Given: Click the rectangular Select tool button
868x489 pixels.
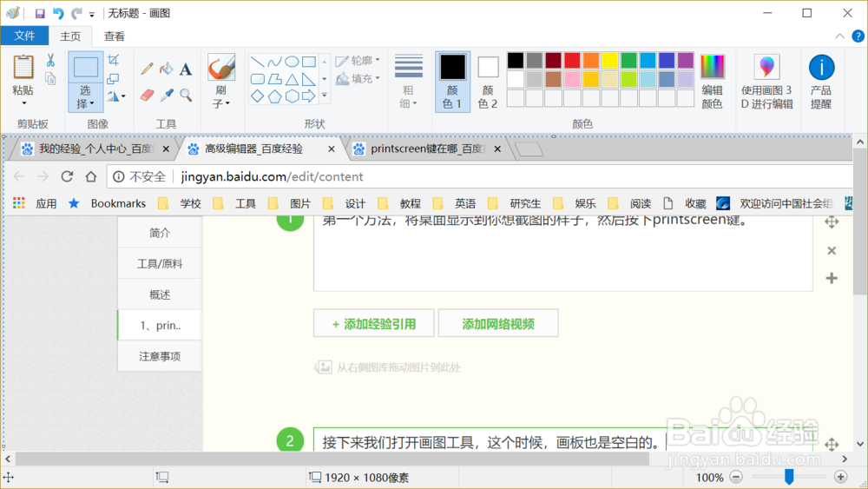Looking at the screenshot, I should click(86, 67).
